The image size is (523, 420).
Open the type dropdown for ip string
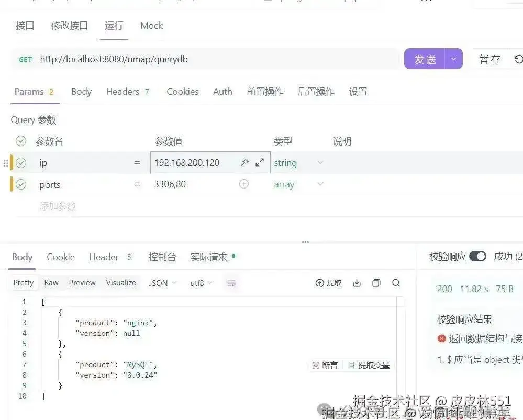(320, 162)
